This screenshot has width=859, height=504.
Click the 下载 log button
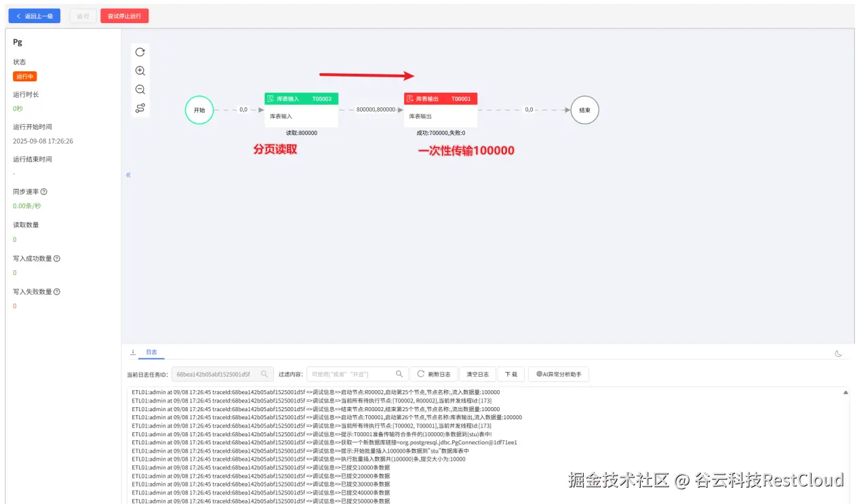pos(511,374)
